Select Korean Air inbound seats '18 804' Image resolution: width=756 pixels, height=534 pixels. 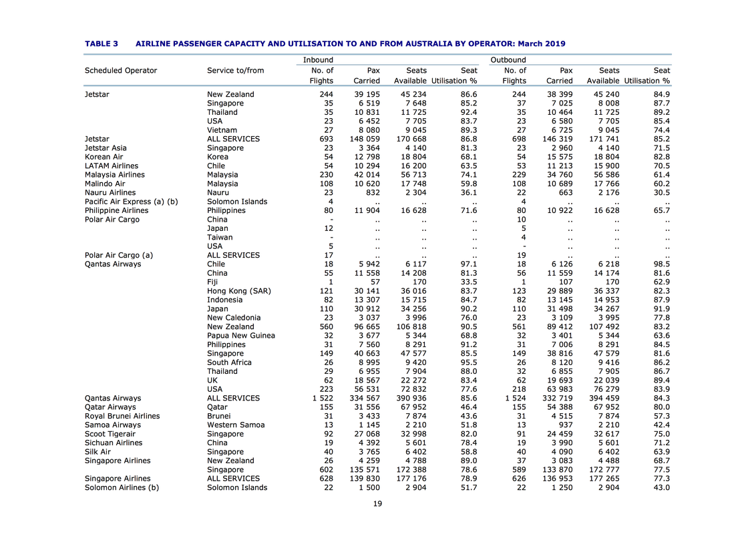coord(413,157)
